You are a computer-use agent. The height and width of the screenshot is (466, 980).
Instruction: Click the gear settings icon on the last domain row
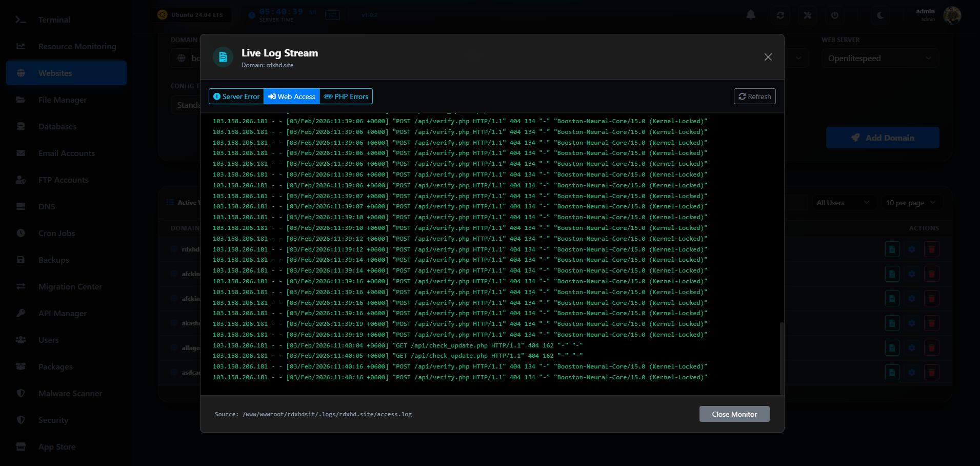pos(912,373)
